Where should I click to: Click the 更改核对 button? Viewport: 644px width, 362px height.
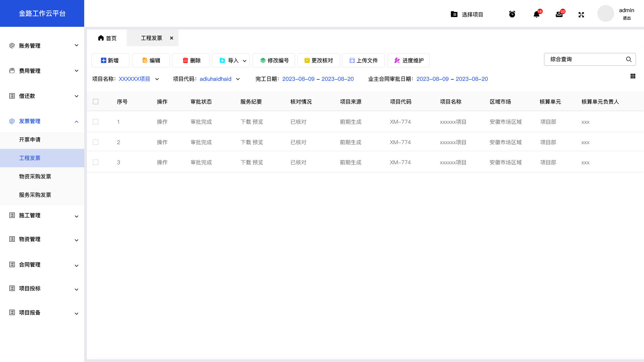319,60
